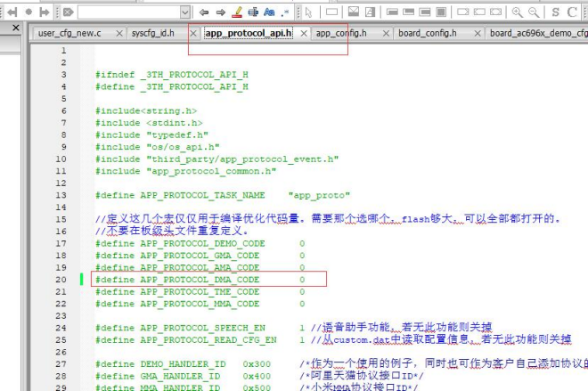Click the C toolbar icon
588x391 pixels.
click(x=572, y=12)
